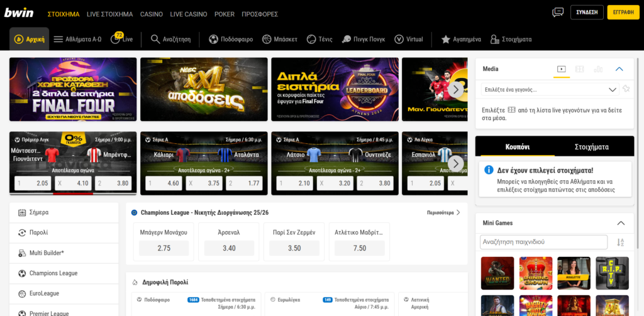644x316 pixels.
Task: Open the Επιλέξτε ένα γεγονός dropdown
Action: (550, 89)
